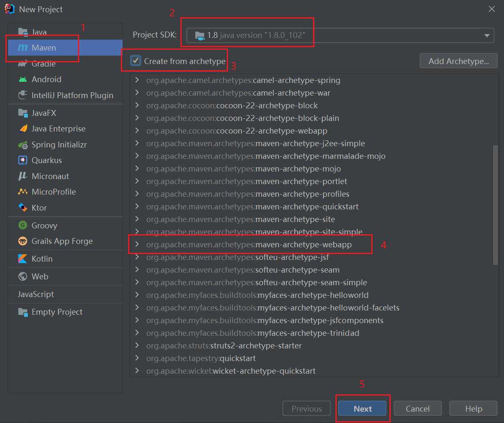Select the Gradle project type

tap(65, 64)
